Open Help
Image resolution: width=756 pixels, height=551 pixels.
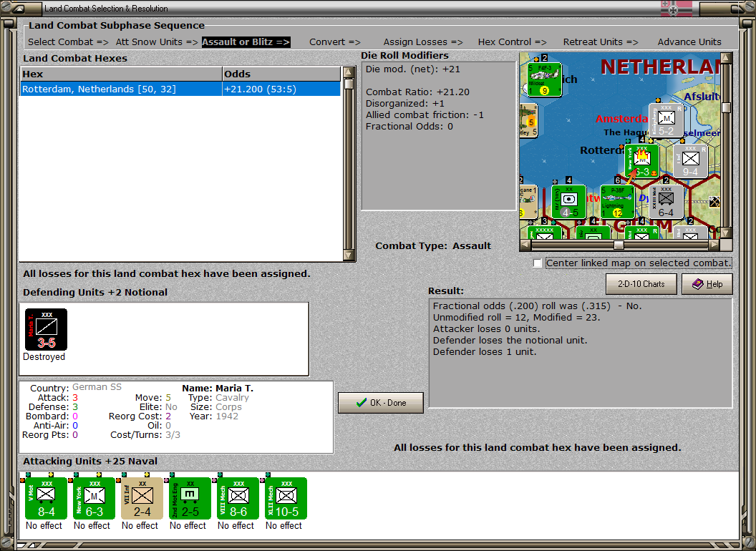(707, 284)
